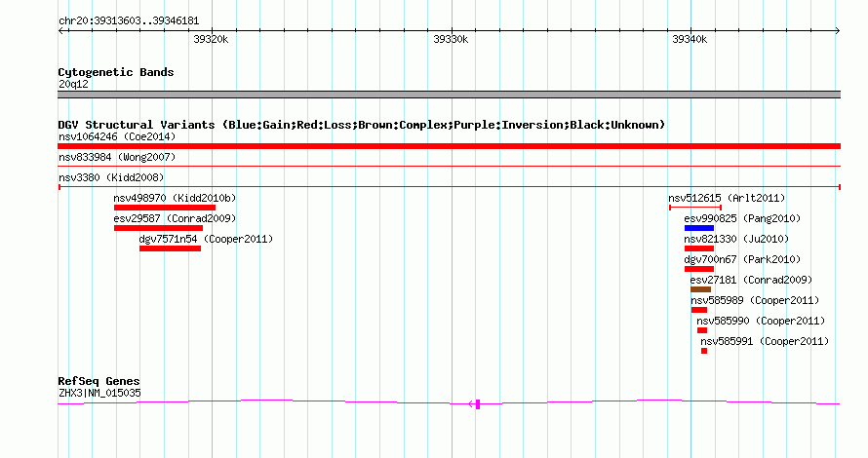Click the chr20:39313603..39346181 coordinates label
Image resolution: width=868 pixels, height=458 pixels.
tap(129, 21)
